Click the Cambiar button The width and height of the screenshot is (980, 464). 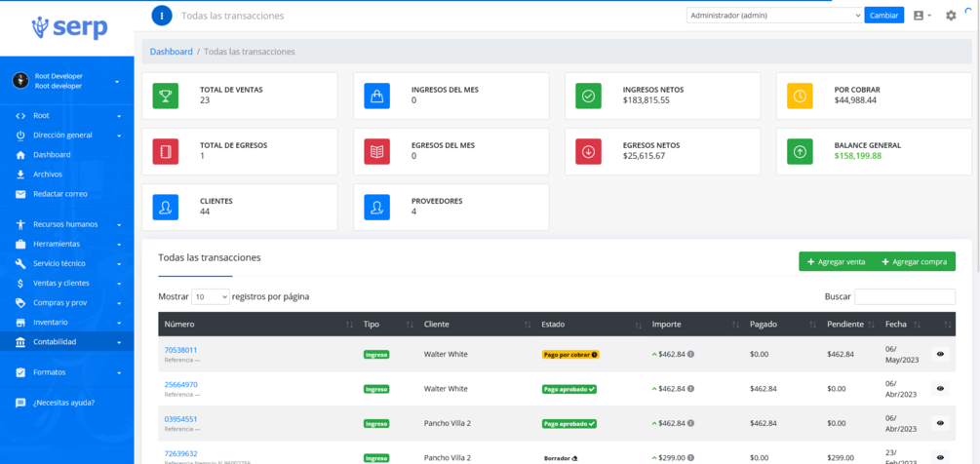[x=883, y=16]
